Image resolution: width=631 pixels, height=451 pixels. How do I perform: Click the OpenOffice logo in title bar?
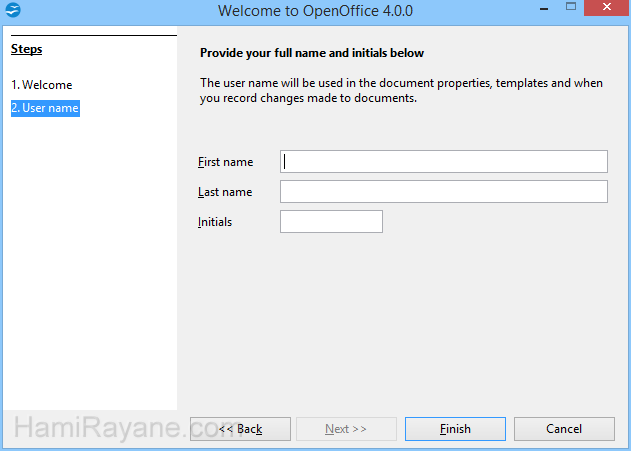13,10
